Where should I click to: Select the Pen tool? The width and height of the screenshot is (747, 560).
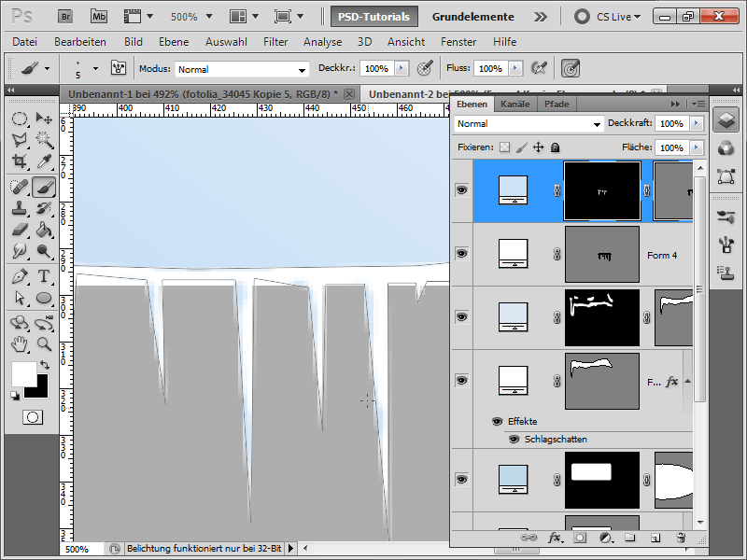click(20, 276)
